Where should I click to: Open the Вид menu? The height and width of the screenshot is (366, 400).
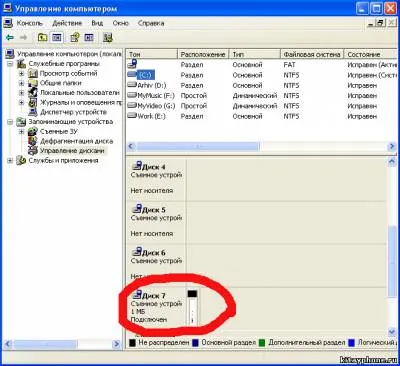[x=97, y=23]
